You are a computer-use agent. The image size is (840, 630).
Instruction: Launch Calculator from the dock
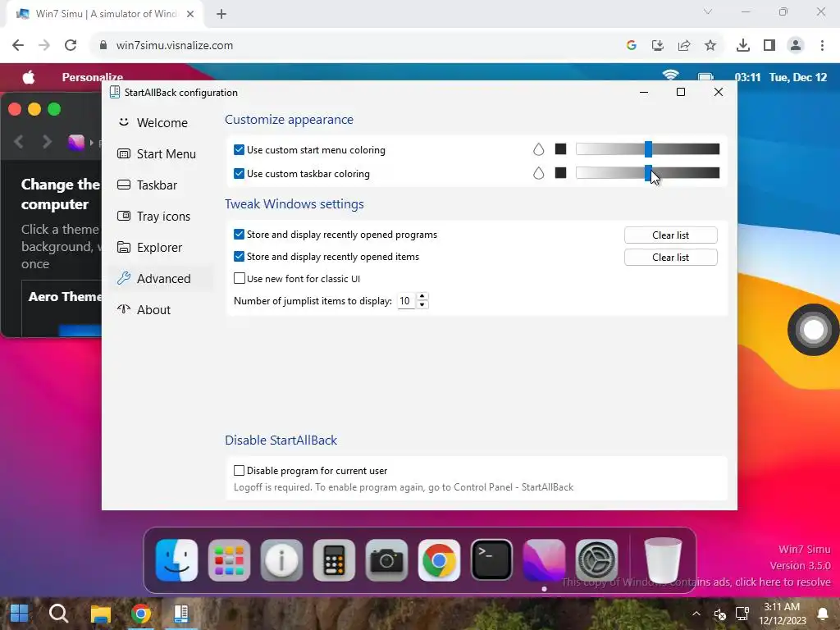pos(335,560)
